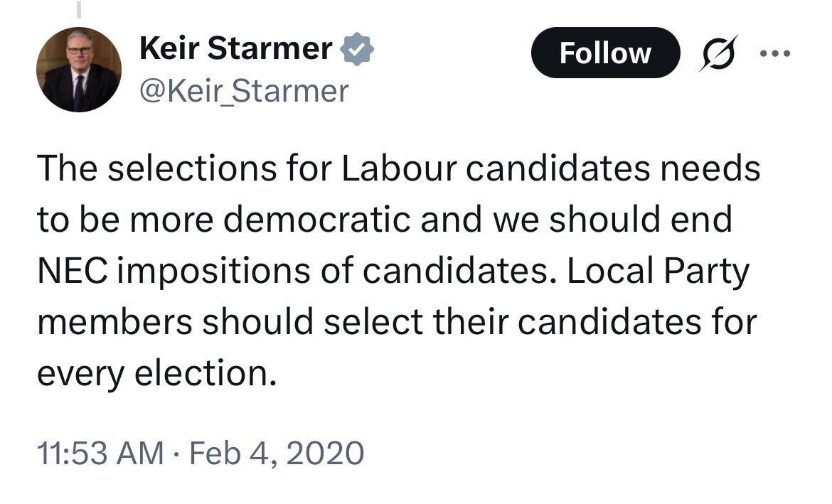
Task: Click the blue verified badge beside Keir Starmer
Action: pos(359,50)
